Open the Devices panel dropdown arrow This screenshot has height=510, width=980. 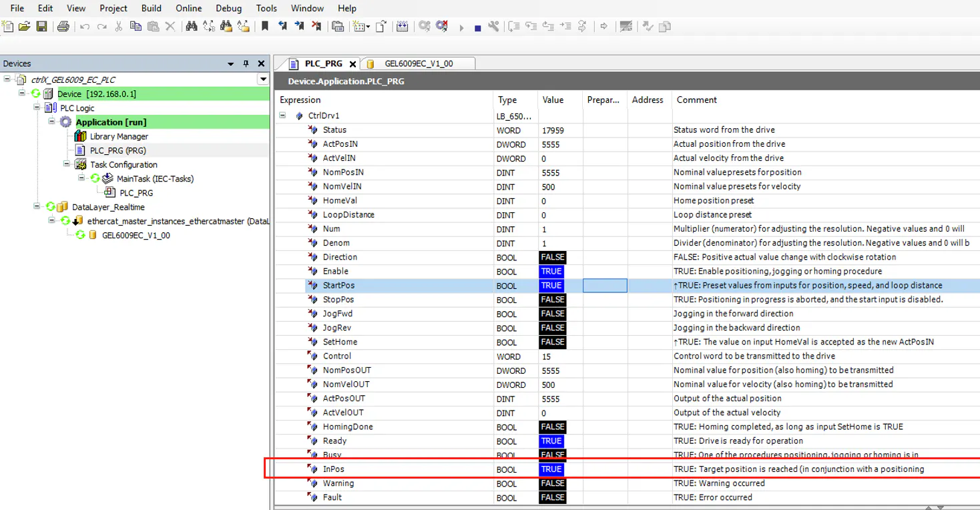click(231, 64)
